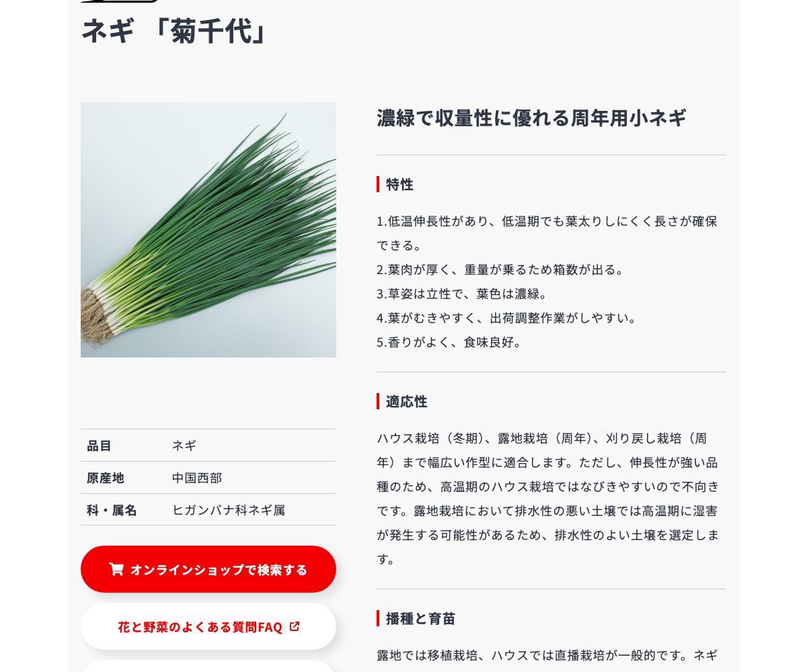Click the 中国西部 origin value

[197, 478]
